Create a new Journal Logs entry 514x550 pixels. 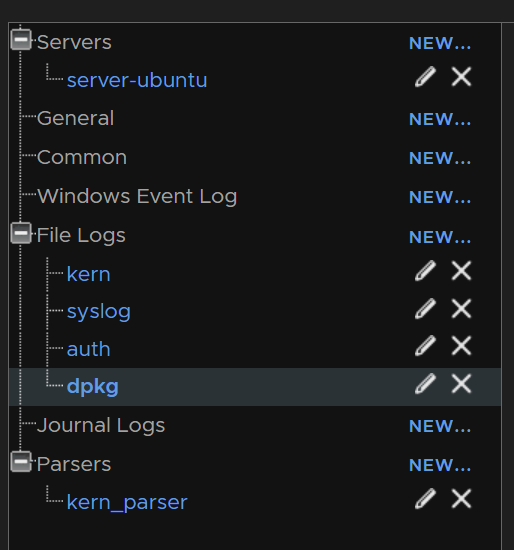click(x=440, y=427)
